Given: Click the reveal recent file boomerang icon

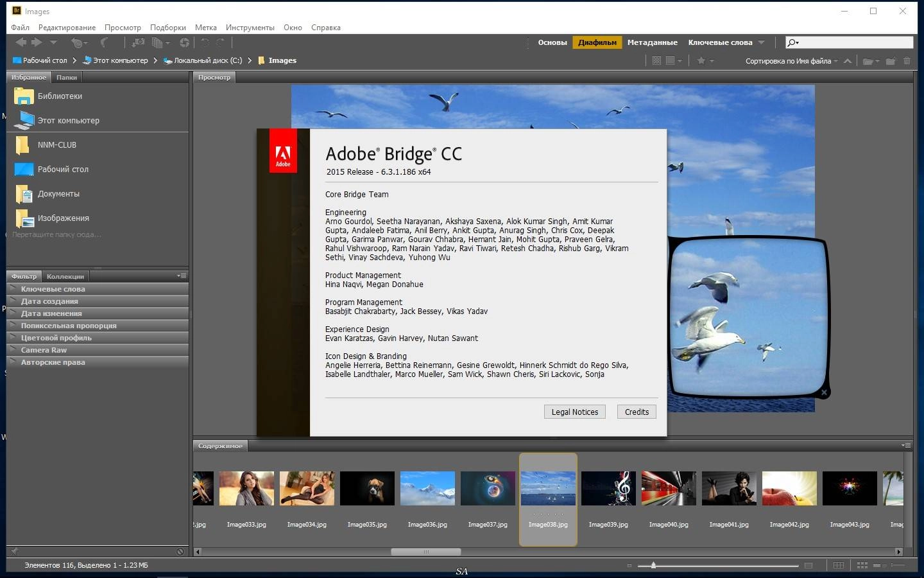Looking at the screenshot, I should coord(79,42).
